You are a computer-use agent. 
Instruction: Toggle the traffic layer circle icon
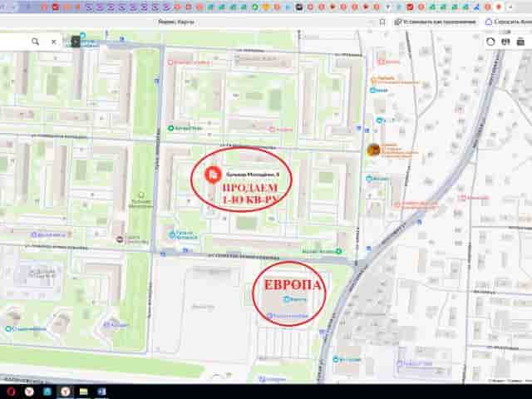tap(490, 42)
